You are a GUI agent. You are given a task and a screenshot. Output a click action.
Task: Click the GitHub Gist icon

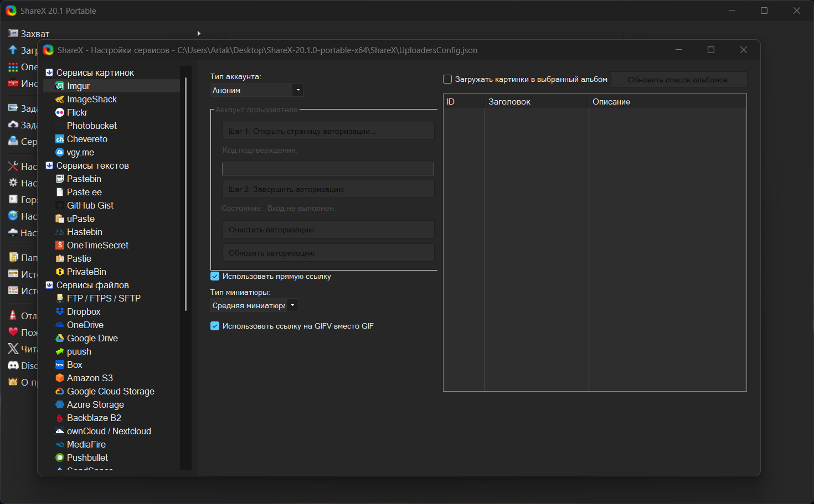60,205
